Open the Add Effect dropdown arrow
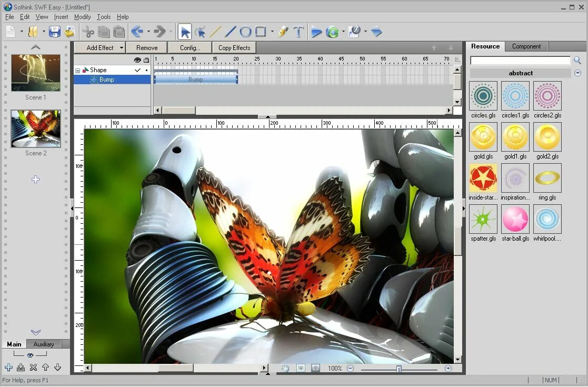The width and height of the screenshot is (588, 387). [121, 47]
